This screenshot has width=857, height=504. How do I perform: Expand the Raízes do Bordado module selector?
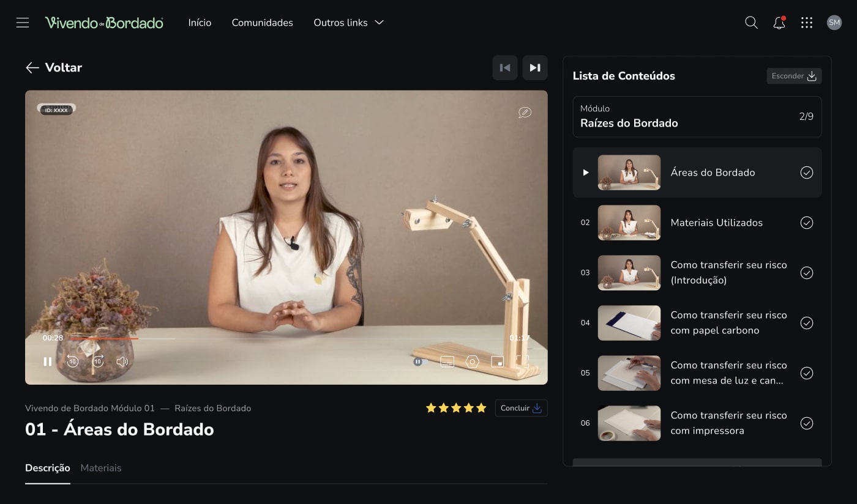point(697,116)
